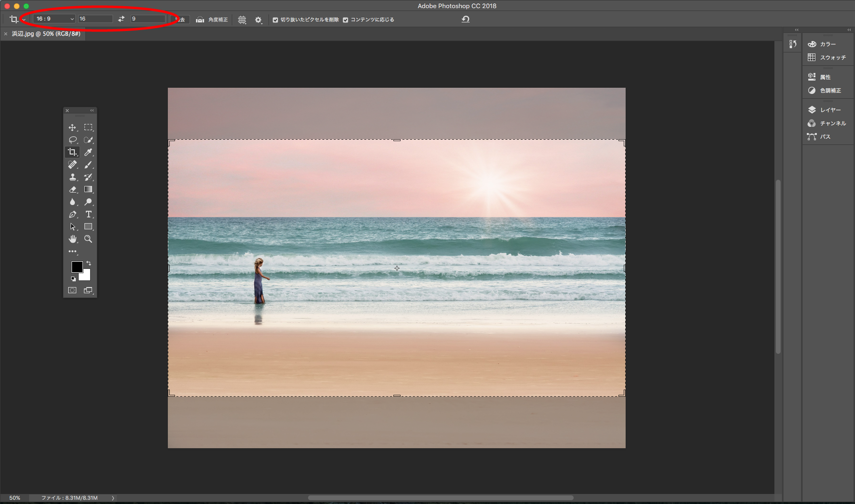Open the Edit Toolbar three-dots menu
The width and height of the screenshot is (855, 504).
(72, 251)
